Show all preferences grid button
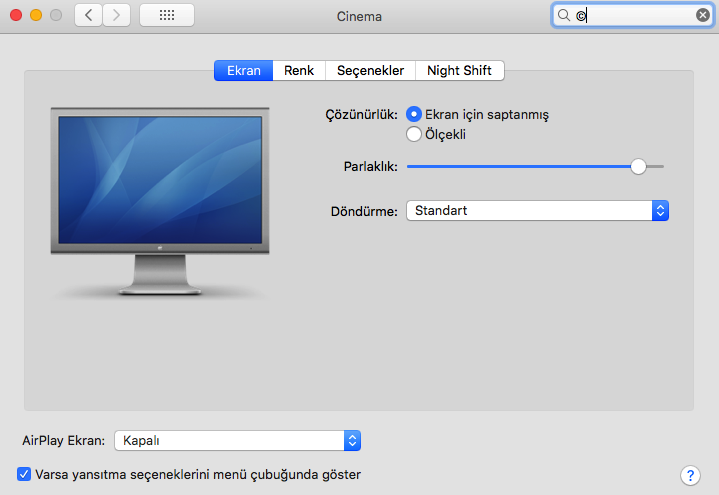Image resolution: width=719 pixels, height=495 pixels. (167, 16)
